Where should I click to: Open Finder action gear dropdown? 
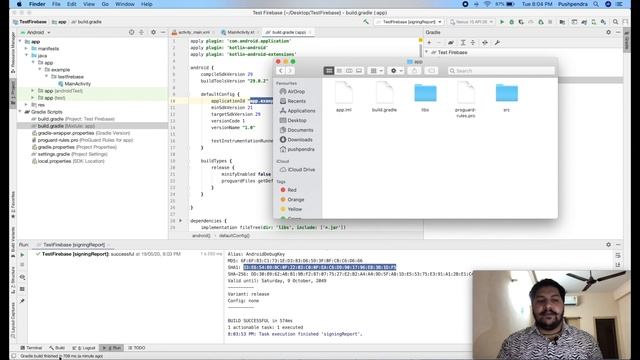click(396, 71)
